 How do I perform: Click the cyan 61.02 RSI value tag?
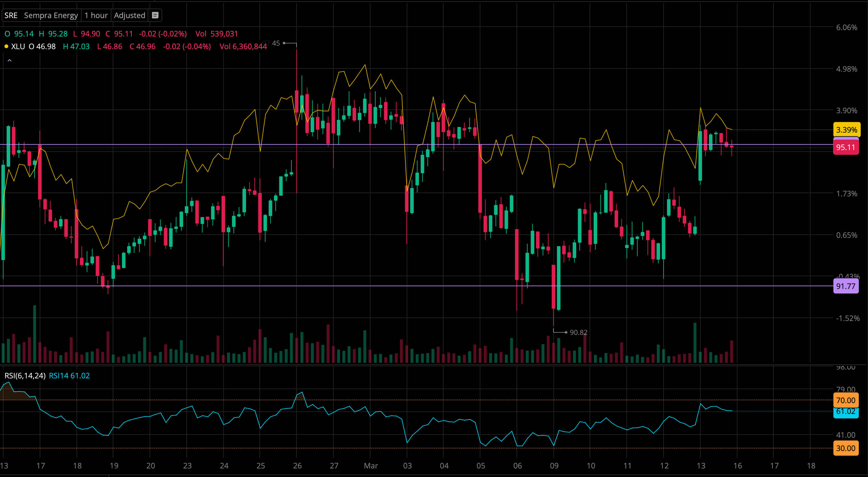tap(845, 412)
